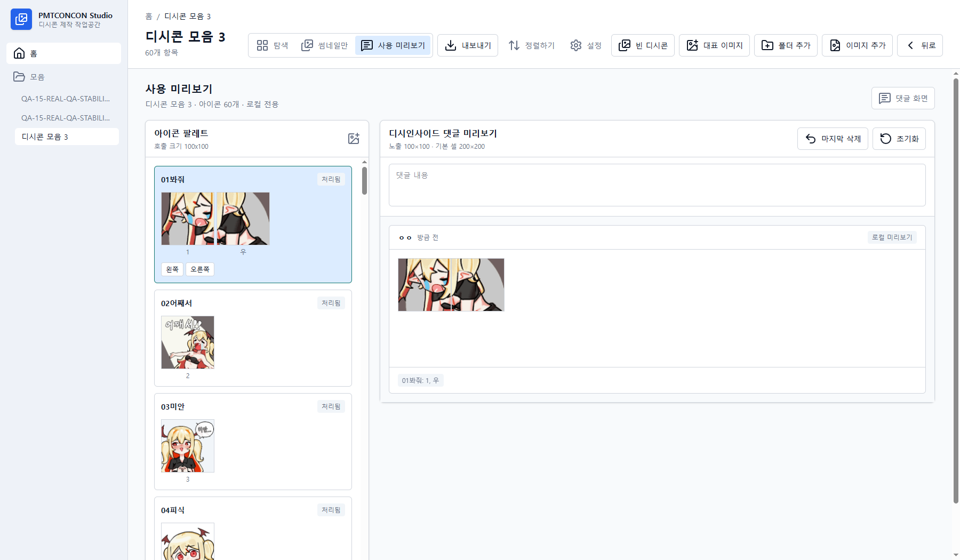Click the 03미안 thumbnail image

[188, 446]
